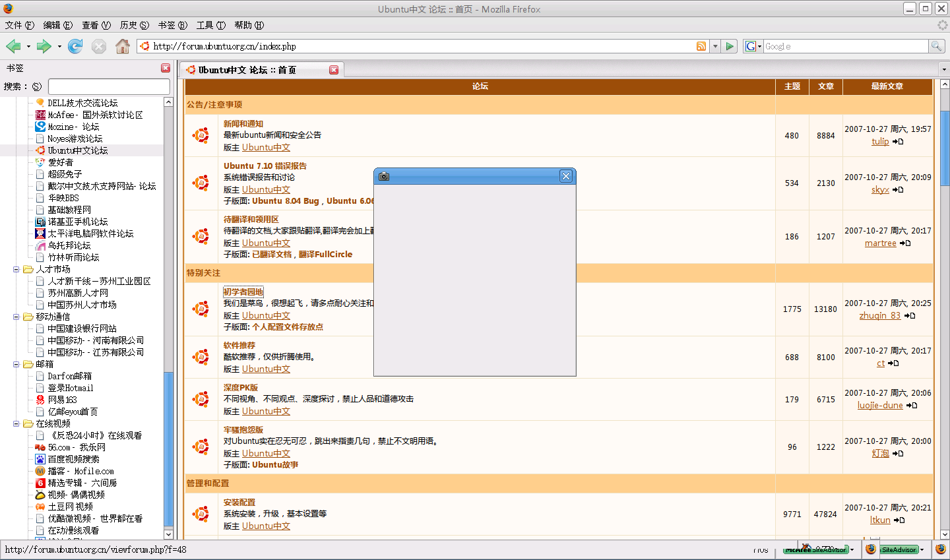
Task: Click the forum icon beside 牢骚抱怨版
Action: [x=201, y=447]
